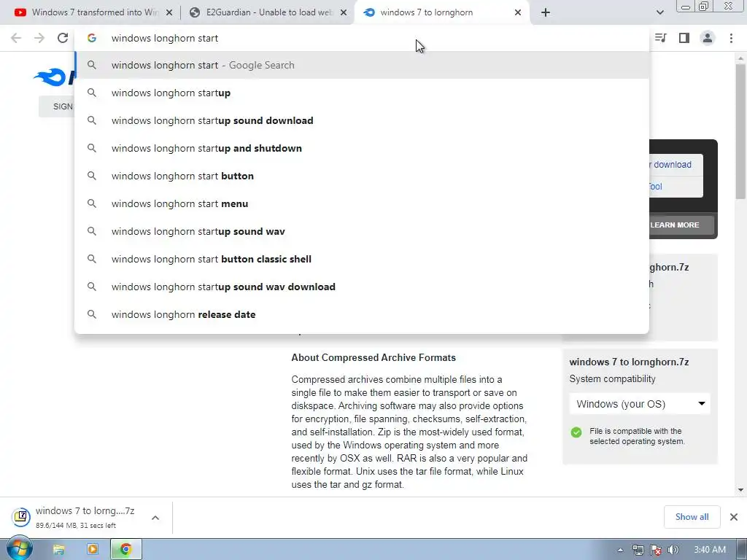Click the 'windows 7 to lornghorn.7z' compatibility heading
This screenshot has width=747, height=560.
click(629, 362)
